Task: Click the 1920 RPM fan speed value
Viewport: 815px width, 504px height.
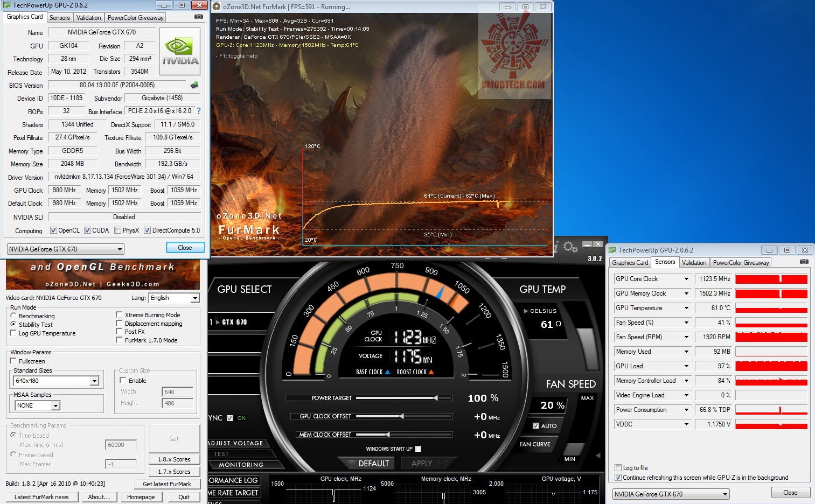Action: (713, 337)
